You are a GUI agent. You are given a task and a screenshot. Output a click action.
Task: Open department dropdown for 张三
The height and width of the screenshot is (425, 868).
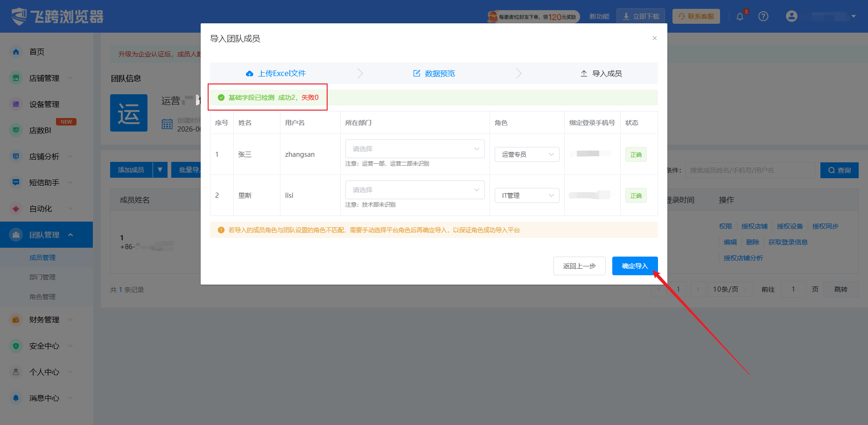pyautogui.click(x=415, y=149)
